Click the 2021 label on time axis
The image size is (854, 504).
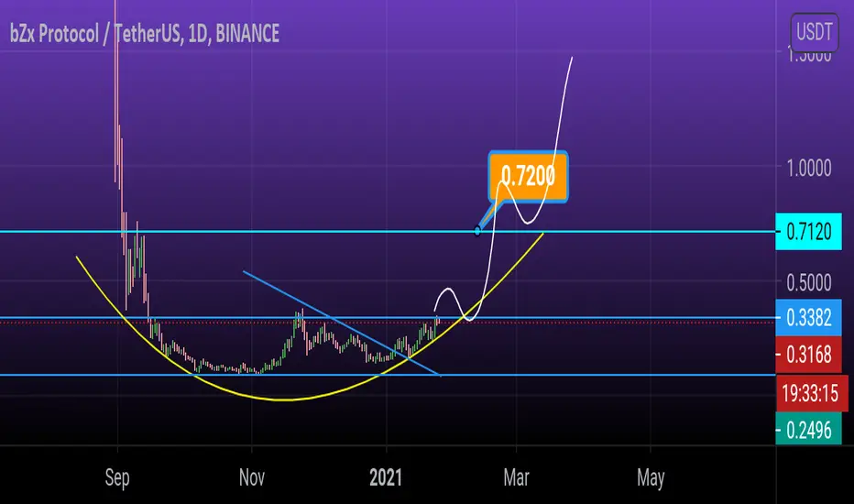[x=386, y=477]
